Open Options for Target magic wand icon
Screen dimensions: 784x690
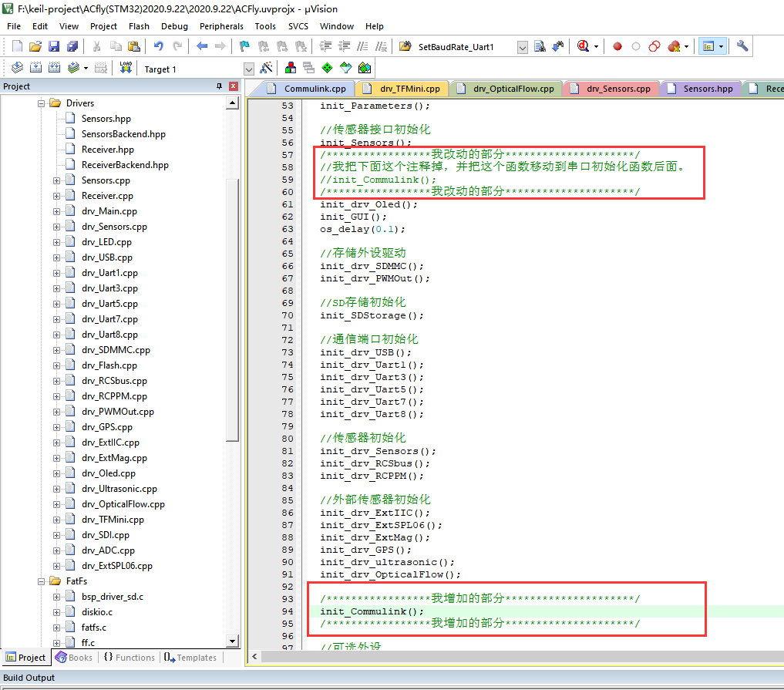pyautogui.click(x=267, y=68)
